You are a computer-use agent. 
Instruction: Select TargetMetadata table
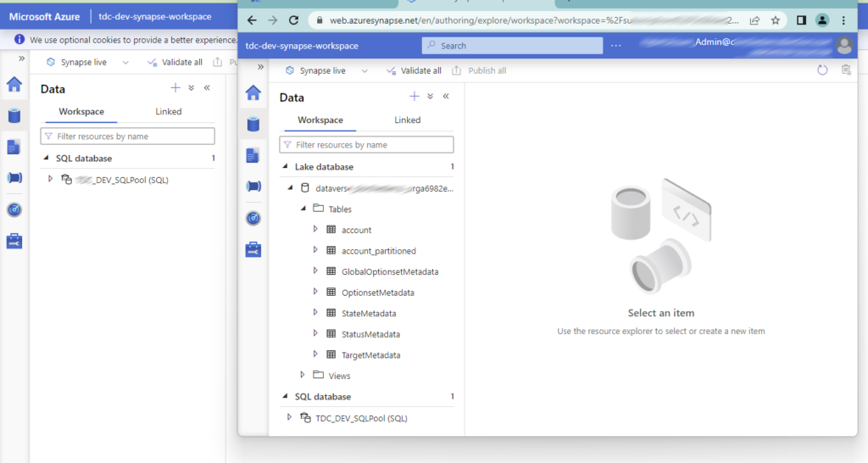tap(371, 355)
